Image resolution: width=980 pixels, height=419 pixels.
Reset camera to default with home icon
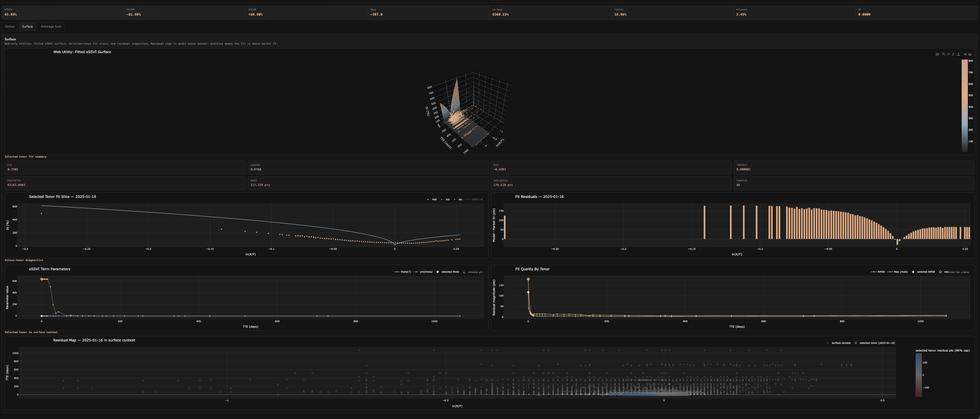[965, 54]
